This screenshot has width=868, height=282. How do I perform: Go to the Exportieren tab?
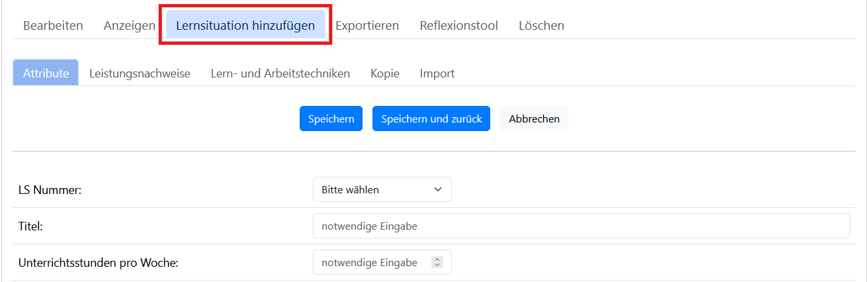click(367, 26)
